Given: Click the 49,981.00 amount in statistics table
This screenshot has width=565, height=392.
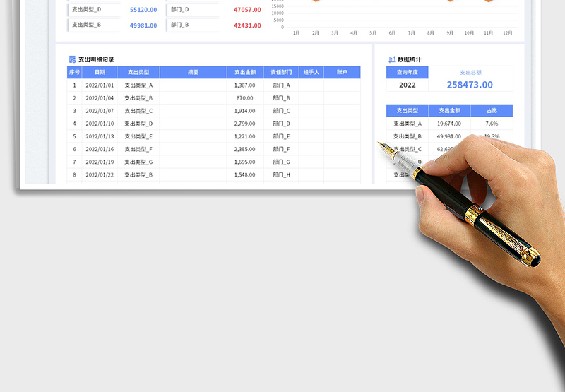Looking at the screenshot, I should [x=449, y=136].
